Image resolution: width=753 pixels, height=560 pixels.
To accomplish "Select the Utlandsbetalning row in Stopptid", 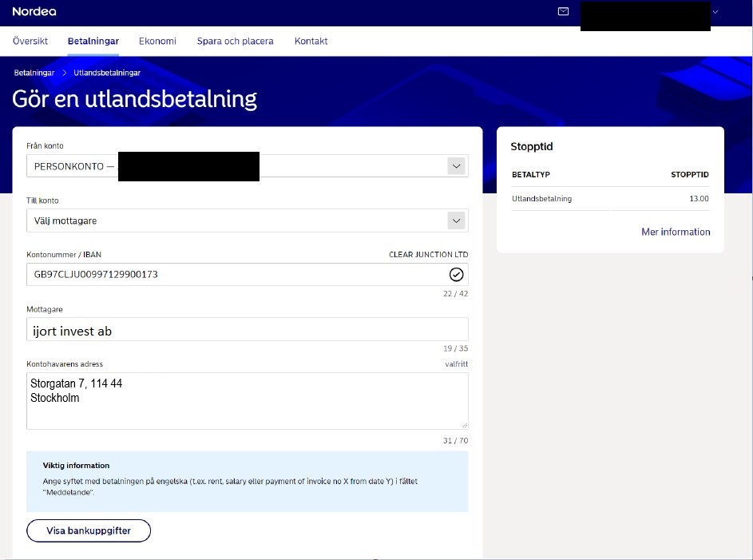I will point(610,199).
